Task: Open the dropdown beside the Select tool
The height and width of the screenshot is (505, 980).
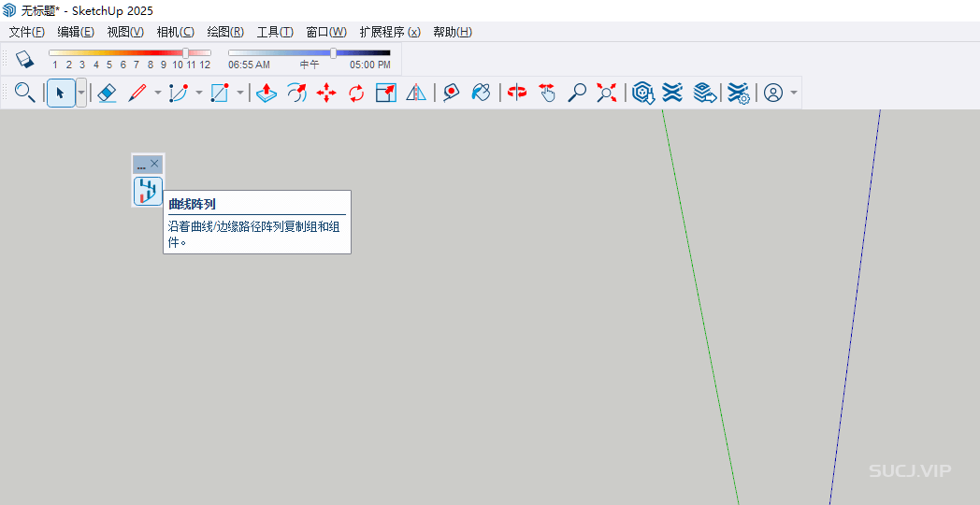Action: coord(81,94)
